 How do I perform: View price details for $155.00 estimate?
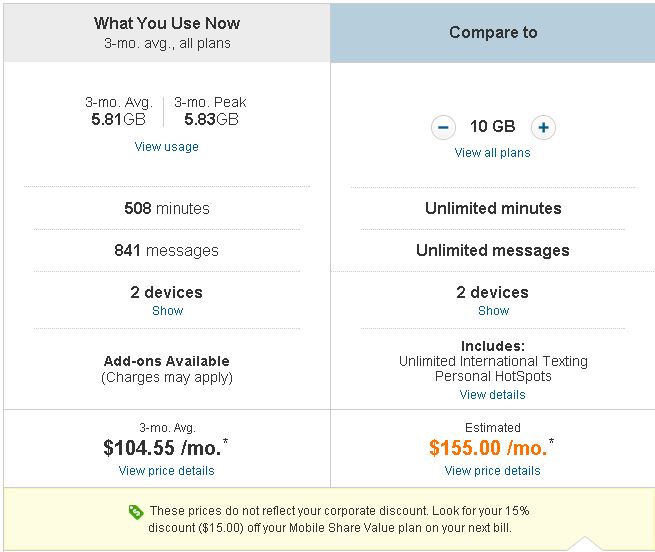pos(493,471)
